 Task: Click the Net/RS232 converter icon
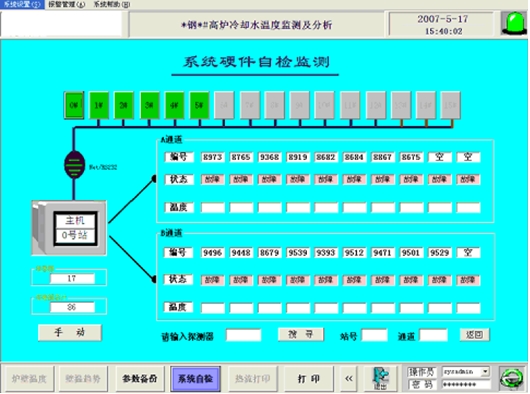[x=74, y=165]
